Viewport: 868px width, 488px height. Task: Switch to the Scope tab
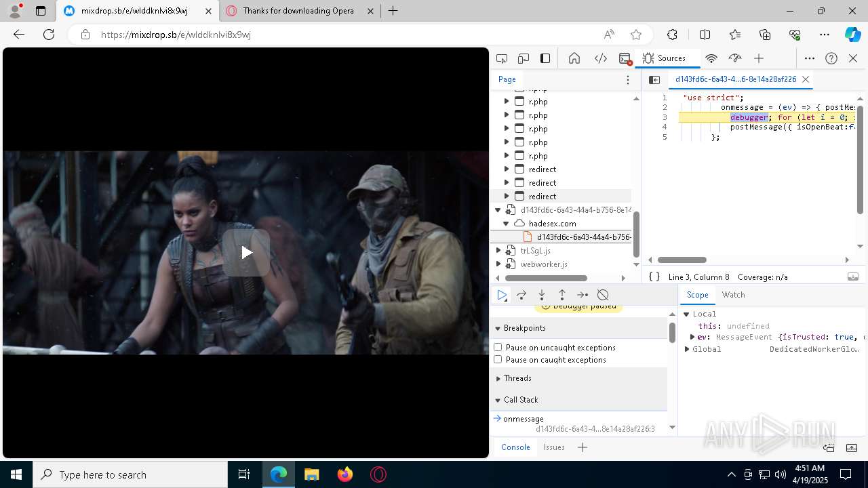[x=697, y=295]
